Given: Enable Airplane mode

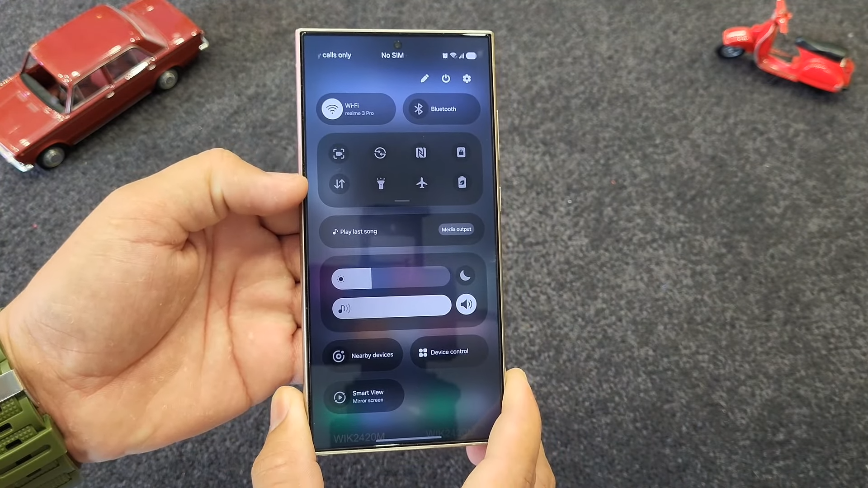Looking at the screenshot, I should pyautogui.click(x=421, y=183).
